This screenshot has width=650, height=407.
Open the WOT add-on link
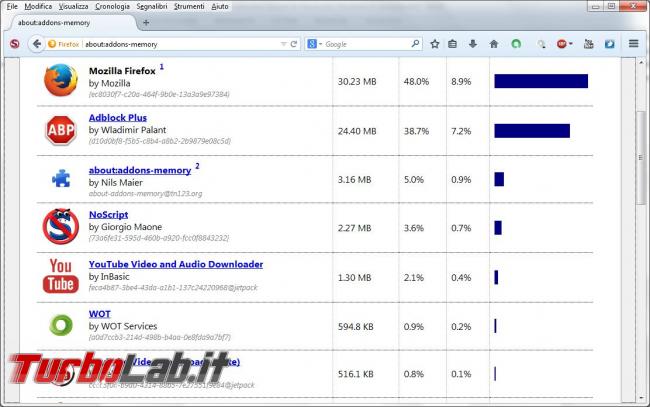tap(99, 314)
